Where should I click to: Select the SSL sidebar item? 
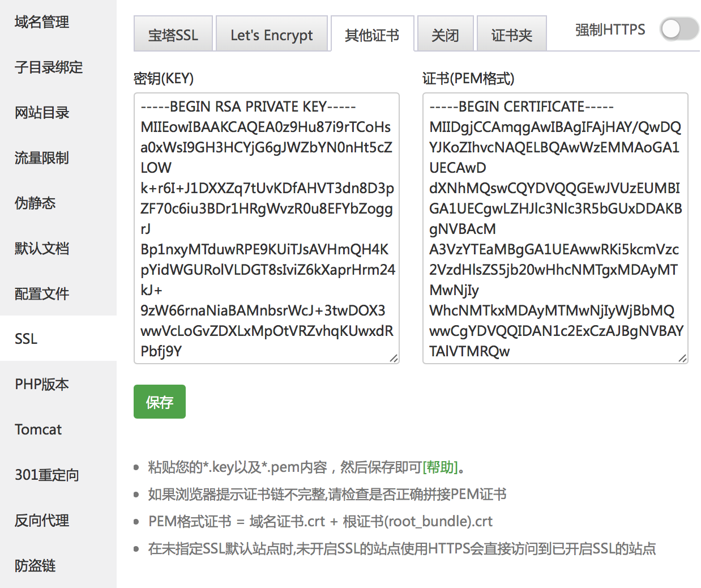(x=58, y=339)
